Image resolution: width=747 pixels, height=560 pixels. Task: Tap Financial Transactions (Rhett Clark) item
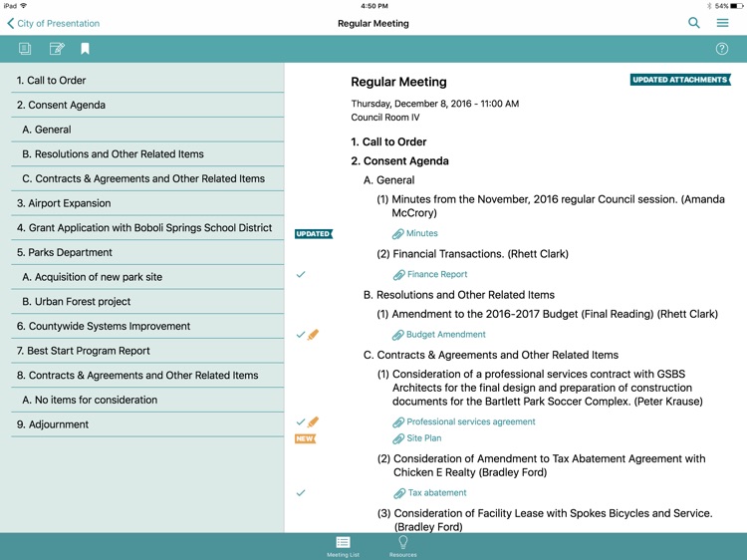tap(472, 254)
